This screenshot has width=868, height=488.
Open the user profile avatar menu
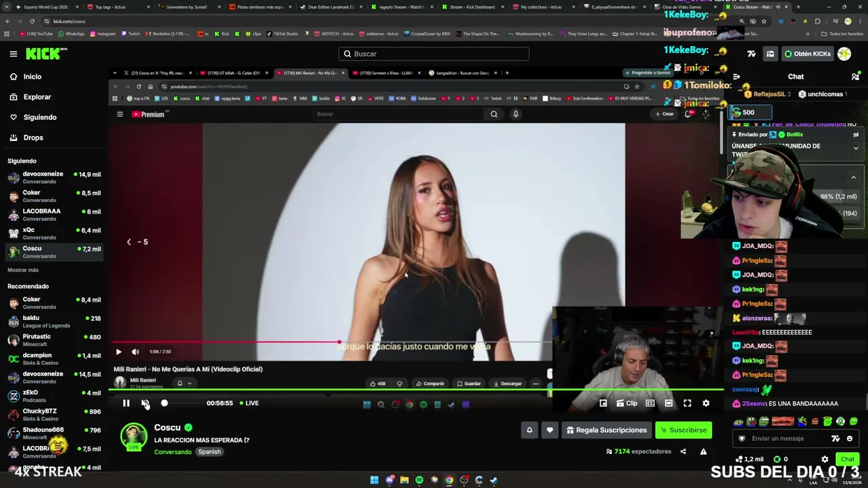[x=844, y=54]
